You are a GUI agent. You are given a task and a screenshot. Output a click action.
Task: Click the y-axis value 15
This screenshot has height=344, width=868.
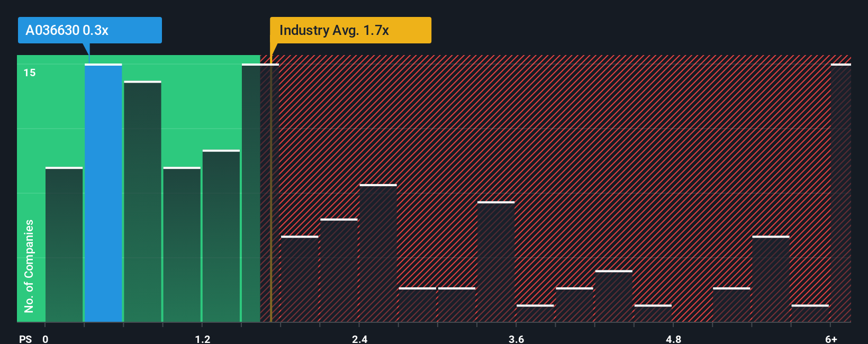tap(30, 73)
